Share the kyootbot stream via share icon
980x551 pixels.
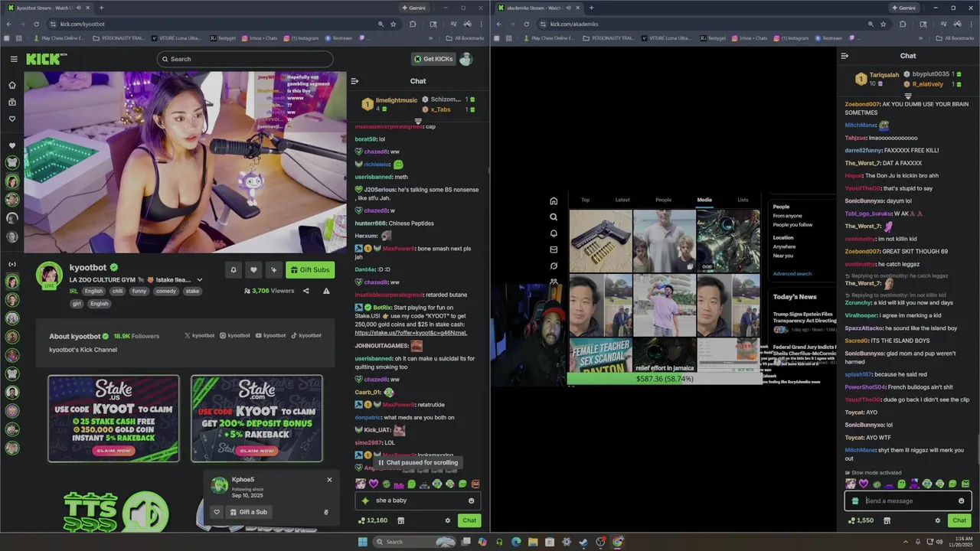coord(306,291)
